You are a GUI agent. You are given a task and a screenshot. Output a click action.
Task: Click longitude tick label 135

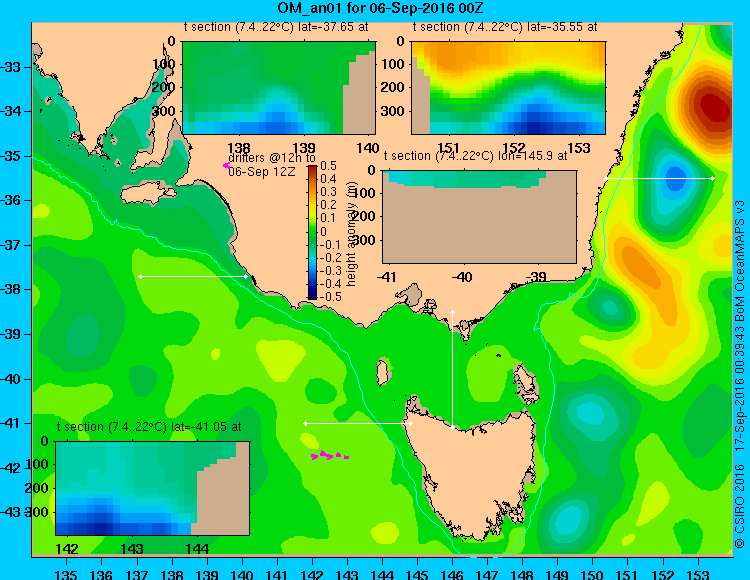tap(66, 574)
